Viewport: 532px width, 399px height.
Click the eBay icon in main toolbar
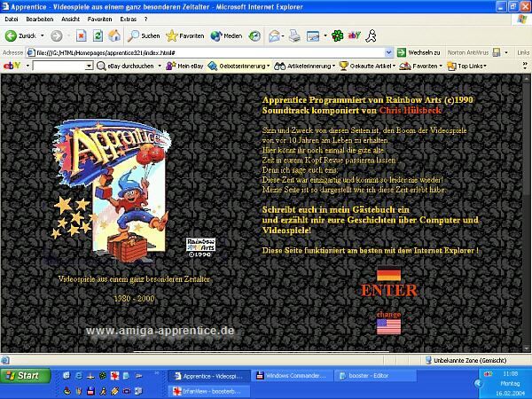[354, 35]
